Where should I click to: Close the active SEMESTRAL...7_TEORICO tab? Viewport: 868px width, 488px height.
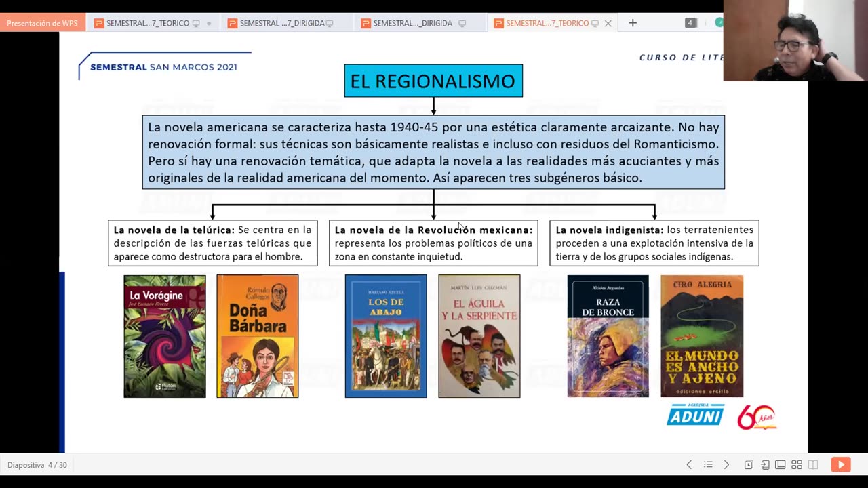tap(608, 23)
